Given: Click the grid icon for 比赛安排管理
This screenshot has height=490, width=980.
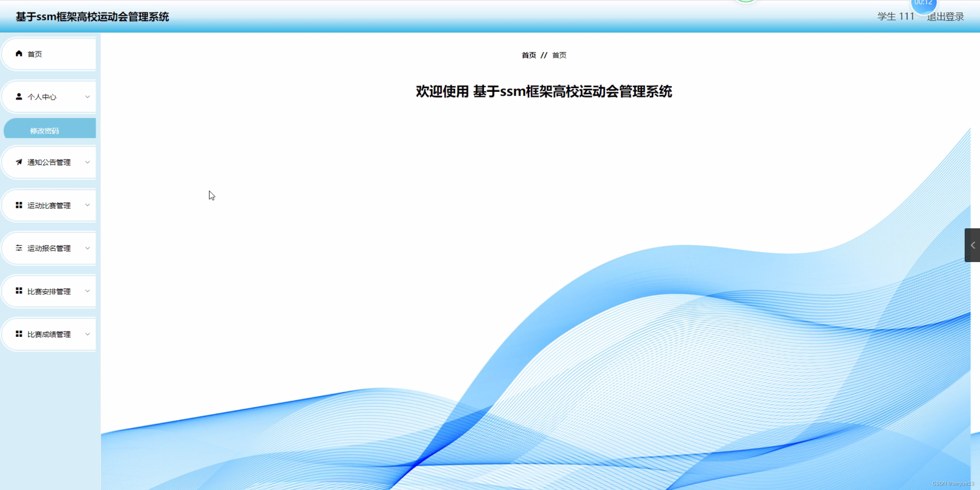Looking at the screenshot, I should click(x=18, y=291).
